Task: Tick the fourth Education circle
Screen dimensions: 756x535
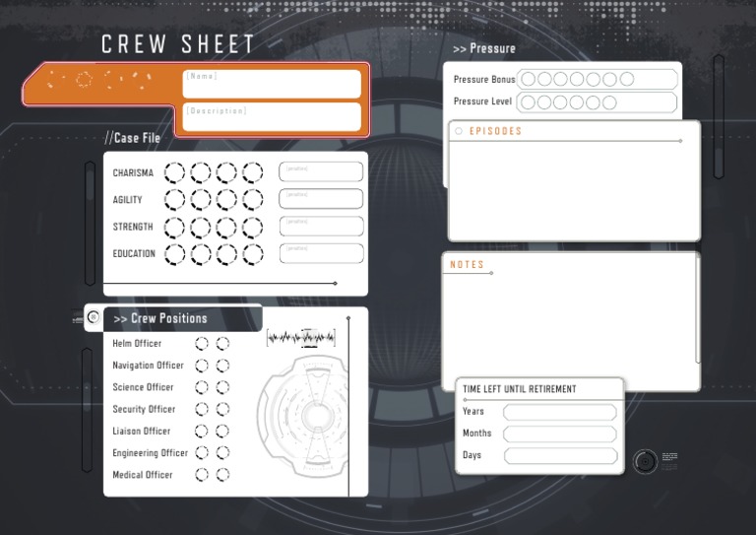Action: [253, 255]
